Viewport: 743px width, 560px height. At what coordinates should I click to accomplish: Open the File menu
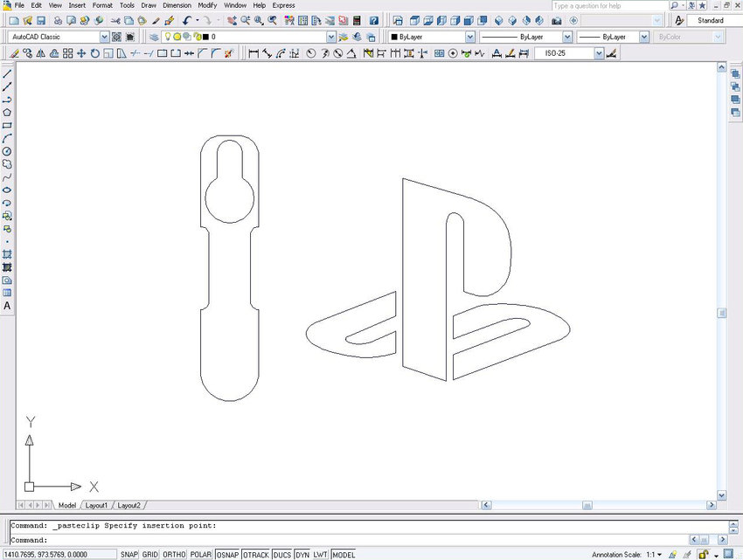tap(19, 5)
